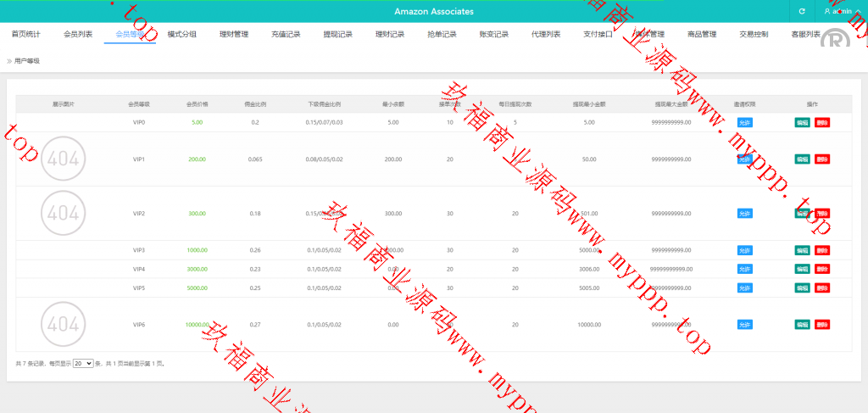Delete the VIP5 level row
This screenshot has width=868, height=413.
821,287
